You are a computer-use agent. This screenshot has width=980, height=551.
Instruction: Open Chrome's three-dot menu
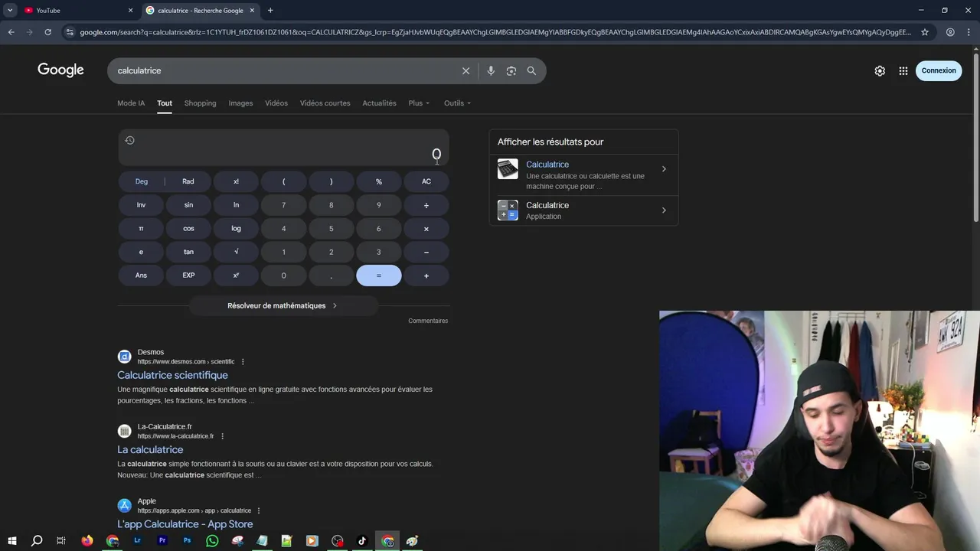pos(970,32)
